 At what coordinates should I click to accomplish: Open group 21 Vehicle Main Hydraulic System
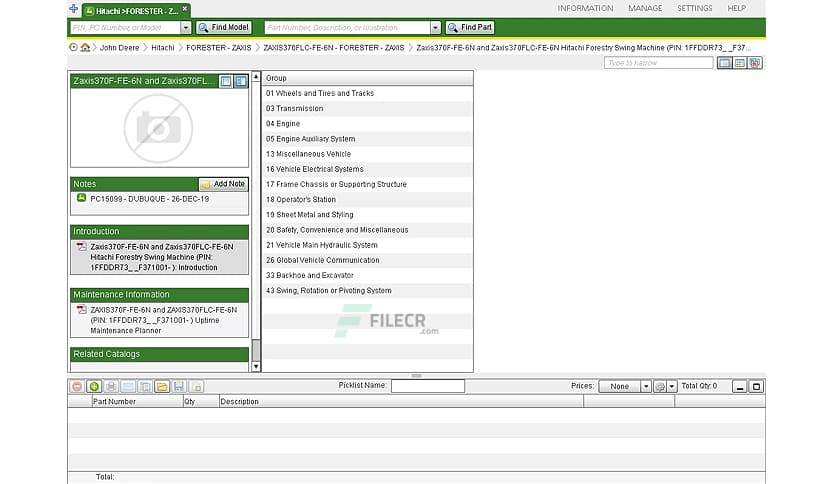(x=367, y=245)
